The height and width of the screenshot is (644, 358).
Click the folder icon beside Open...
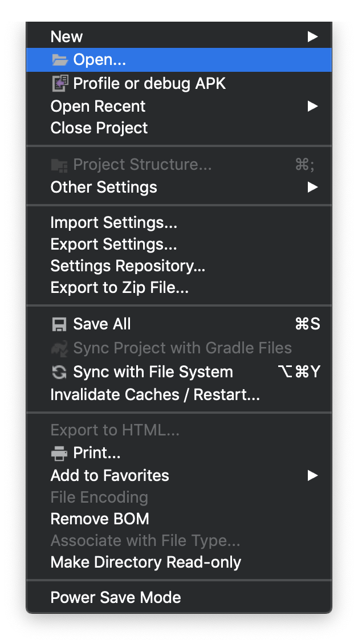[x=59, y=60]
